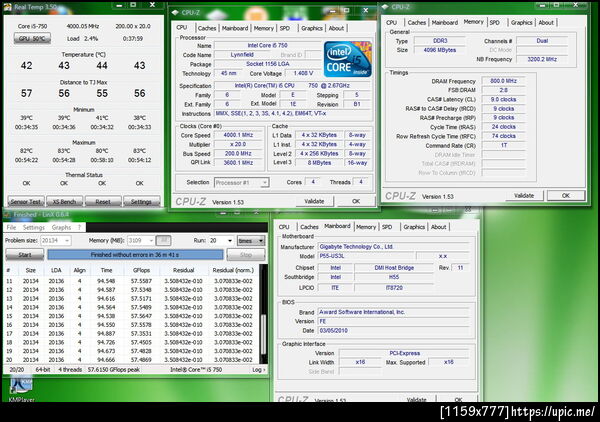Screen dimensions: 600x422
Task: Open the File menu in LinX
Action: pos(11,227)
